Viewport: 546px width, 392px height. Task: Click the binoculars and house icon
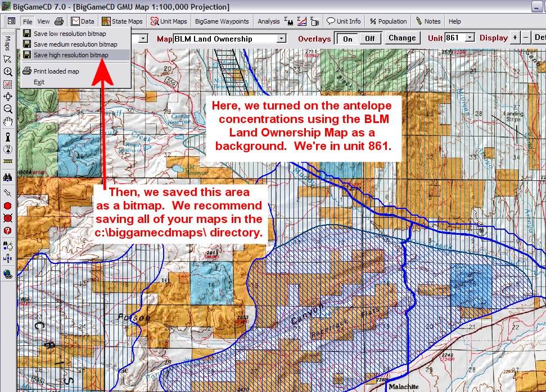pyautogui.click(x=8, y=245)
